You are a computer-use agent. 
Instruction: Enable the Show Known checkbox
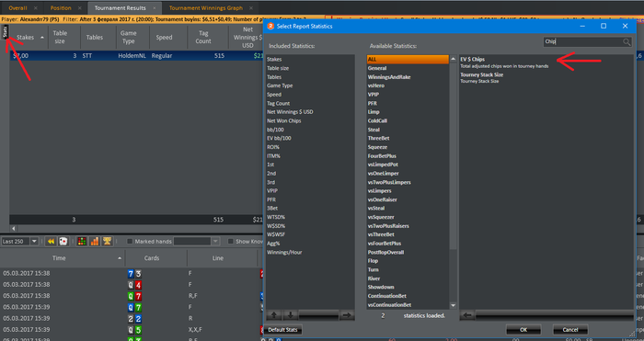pos(231,242)
